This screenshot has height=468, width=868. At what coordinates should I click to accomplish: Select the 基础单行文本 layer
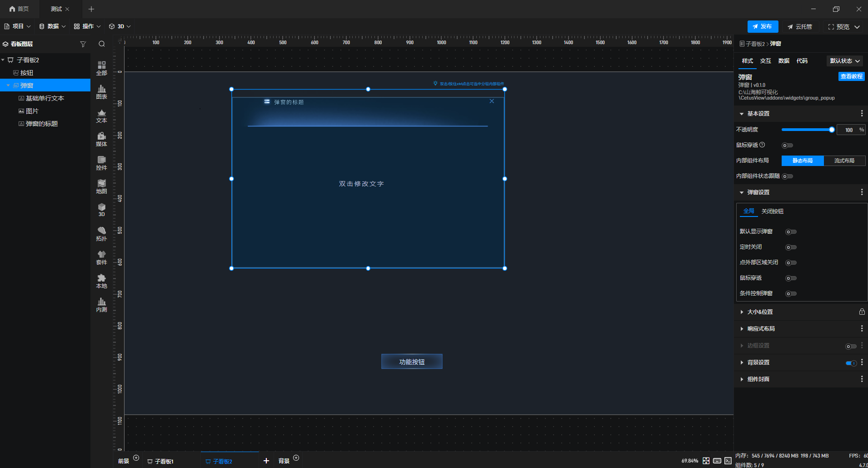tap(45, 98)
